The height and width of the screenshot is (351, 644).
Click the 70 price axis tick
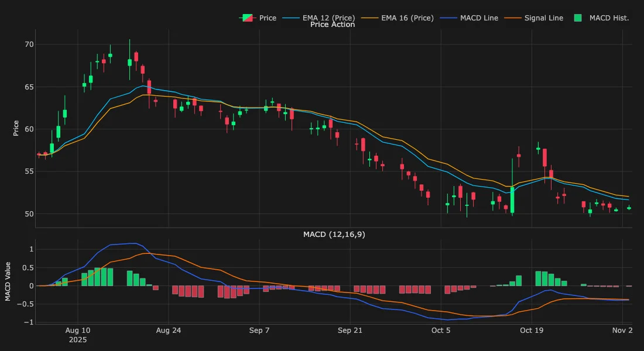coord(29,44)
